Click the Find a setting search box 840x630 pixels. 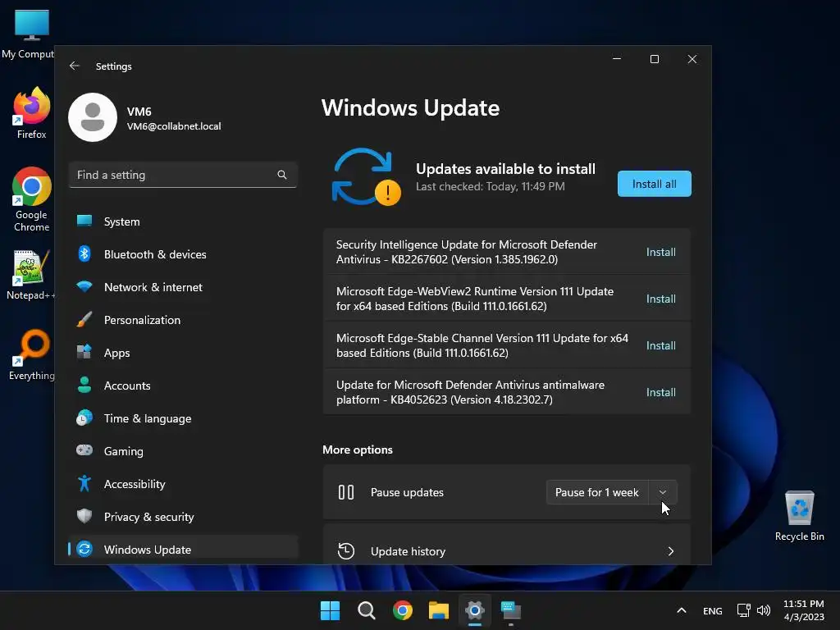click(x=183, y=175)
